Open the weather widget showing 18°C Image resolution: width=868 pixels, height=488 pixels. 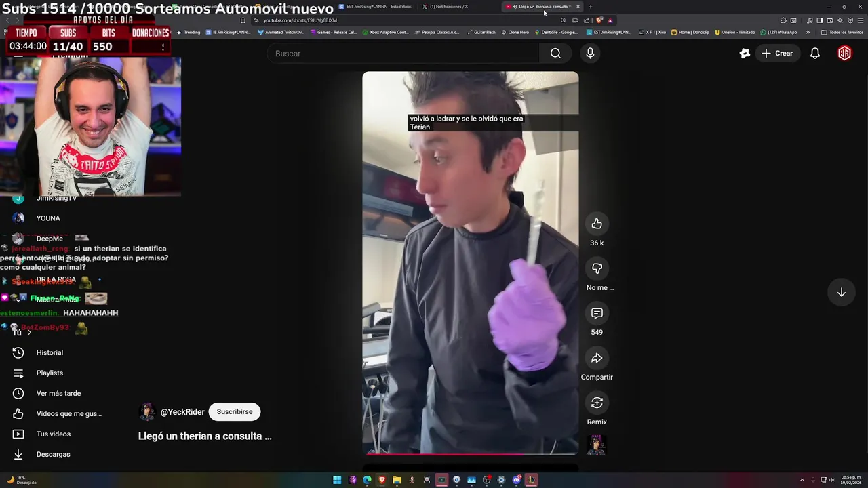[20, 480]
